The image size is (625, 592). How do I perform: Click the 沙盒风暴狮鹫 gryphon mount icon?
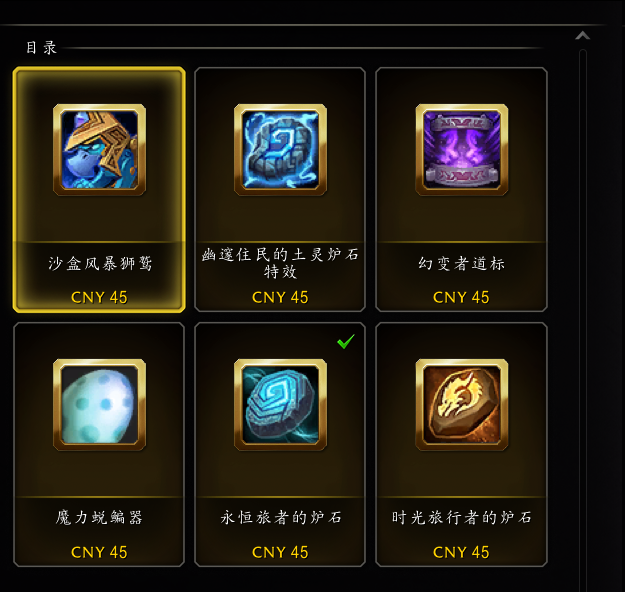pyautogui.click(x=99, y=149)
